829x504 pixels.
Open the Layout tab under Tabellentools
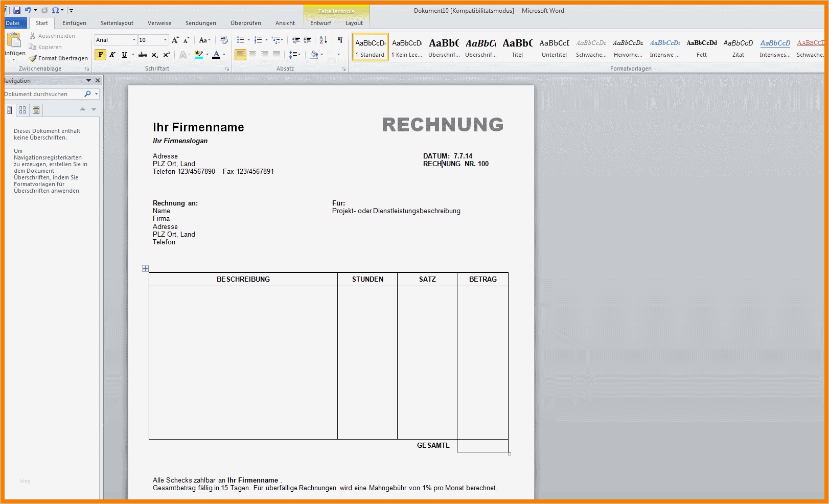pos(354,23)
